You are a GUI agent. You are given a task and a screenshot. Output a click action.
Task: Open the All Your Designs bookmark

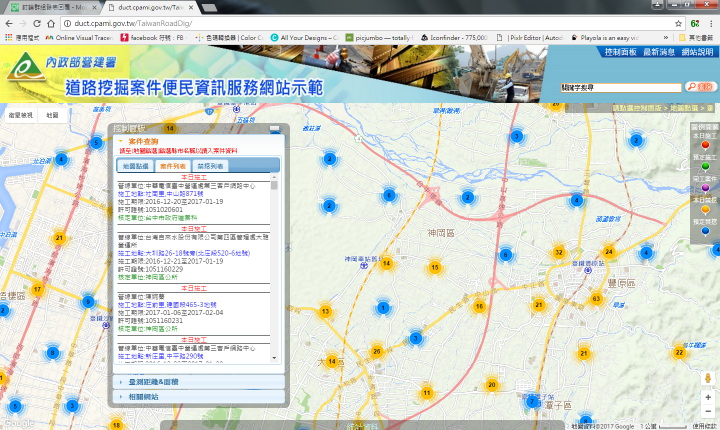(x=304, y=38)
